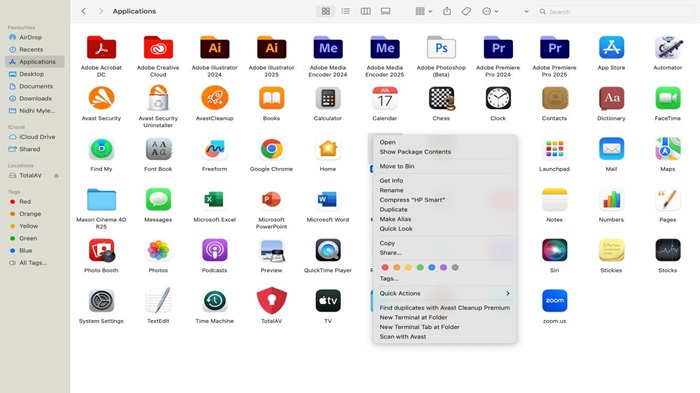Click the Avast Security icon
The image size is (700, 393).
[101, 98]
